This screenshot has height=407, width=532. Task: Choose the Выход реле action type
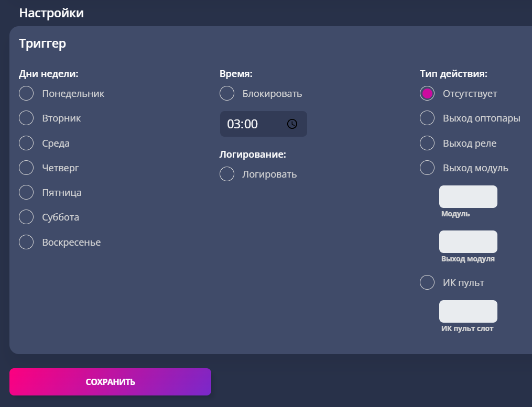[x=427, y=143]
